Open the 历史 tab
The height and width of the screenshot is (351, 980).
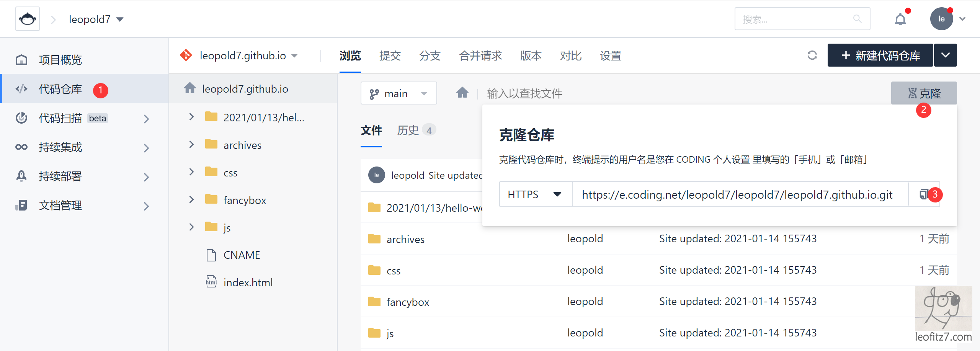(x=407, y=130)
